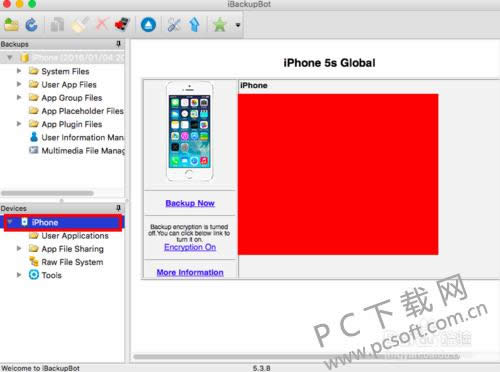Viewport: 500px width, 372px height.
Task: Select User App Files in backup tree
Action: (x=69, y=85)
